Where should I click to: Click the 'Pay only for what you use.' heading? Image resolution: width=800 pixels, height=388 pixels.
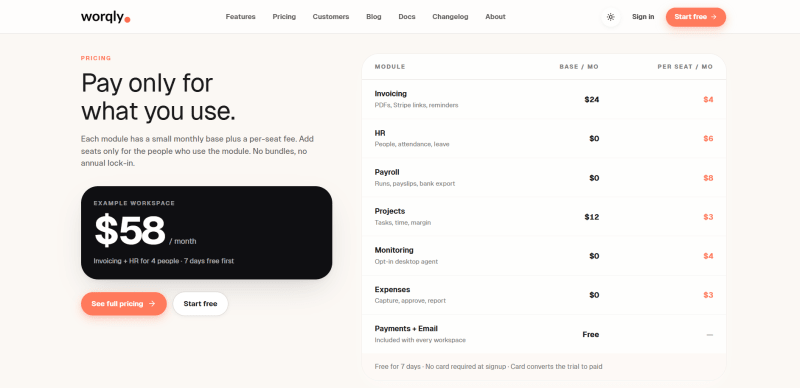[159, 98]
